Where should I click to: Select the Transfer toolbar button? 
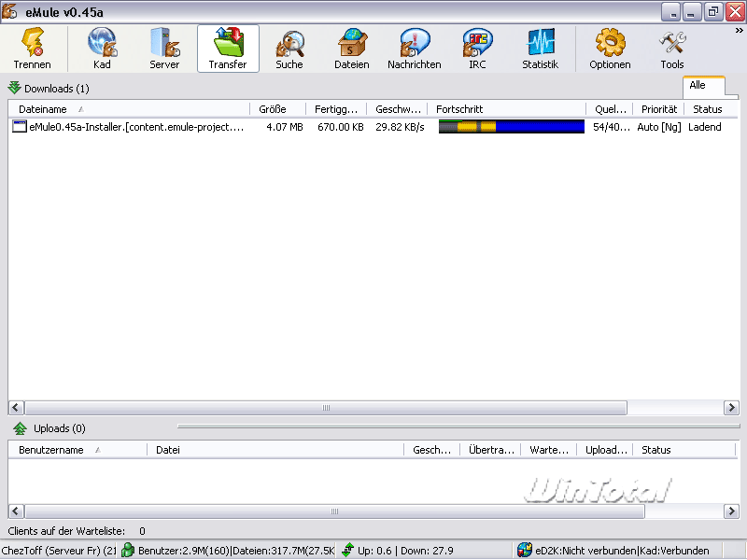228,49
